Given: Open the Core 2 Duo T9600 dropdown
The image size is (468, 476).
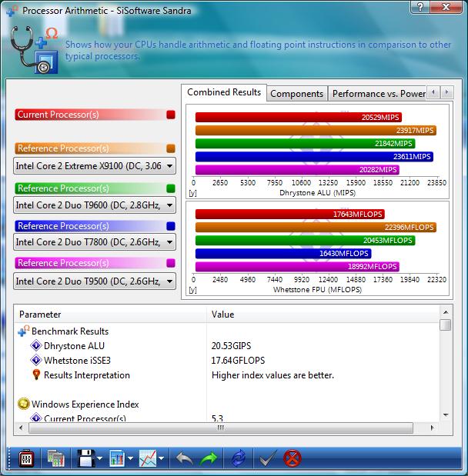Looking at the screenshot, I should 95,205.
